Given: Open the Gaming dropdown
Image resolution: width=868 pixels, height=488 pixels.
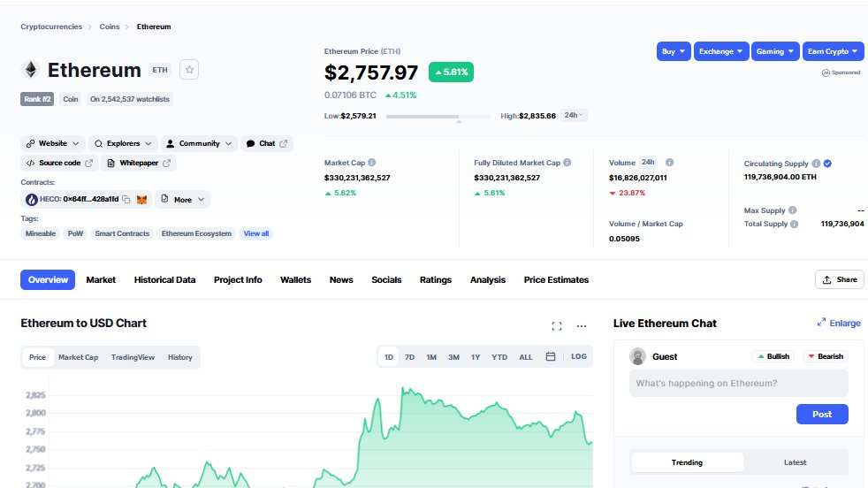Looking at the screenshot, I should (775, 51).
